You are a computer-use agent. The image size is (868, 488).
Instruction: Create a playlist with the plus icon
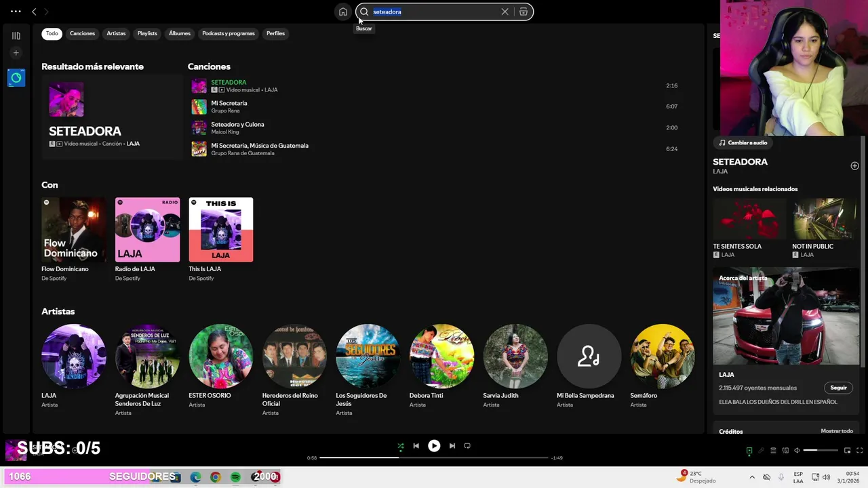[x=16, y=53]
